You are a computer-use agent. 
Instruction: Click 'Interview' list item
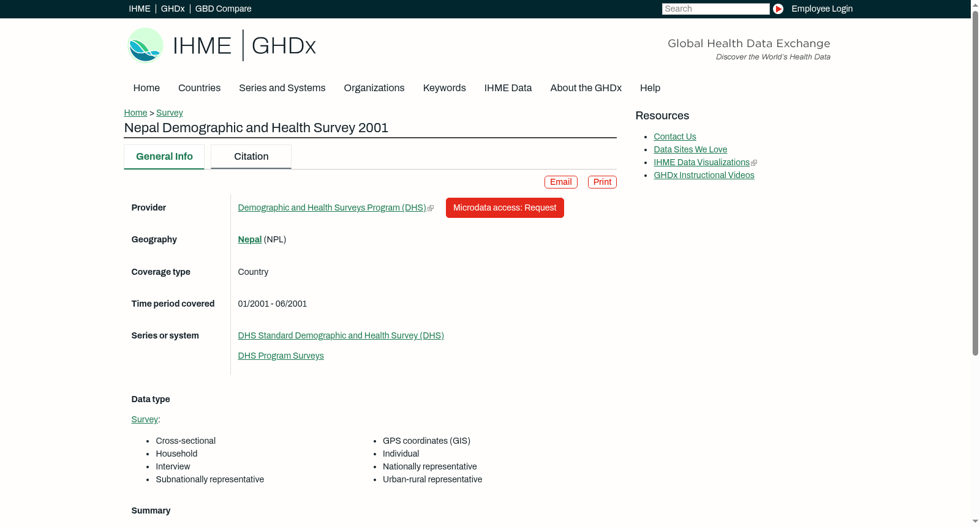(x=173, y=466)
